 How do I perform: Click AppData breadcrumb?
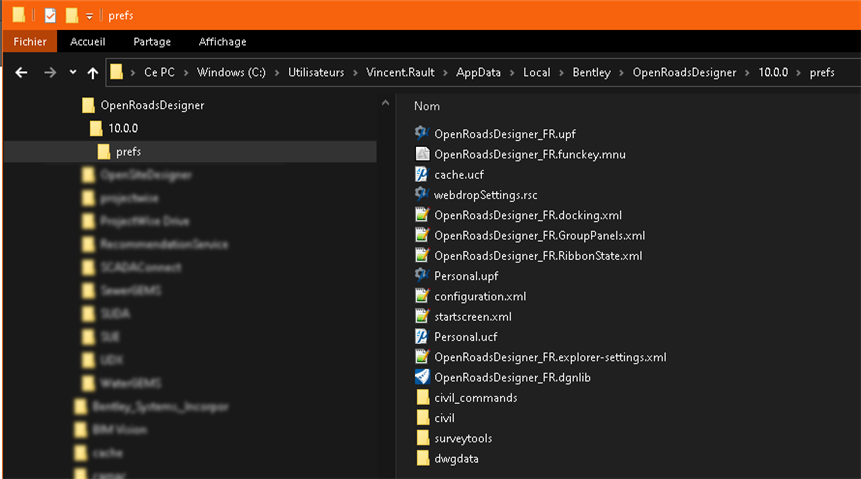pos(478,73)
